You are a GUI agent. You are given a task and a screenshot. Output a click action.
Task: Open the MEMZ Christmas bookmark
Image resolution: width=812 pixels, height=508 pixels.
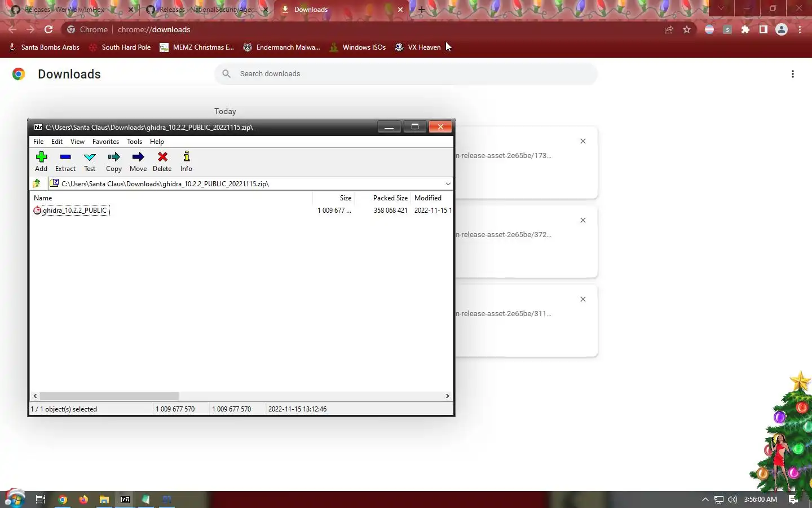pyautogui.click(x=197, y=47)
